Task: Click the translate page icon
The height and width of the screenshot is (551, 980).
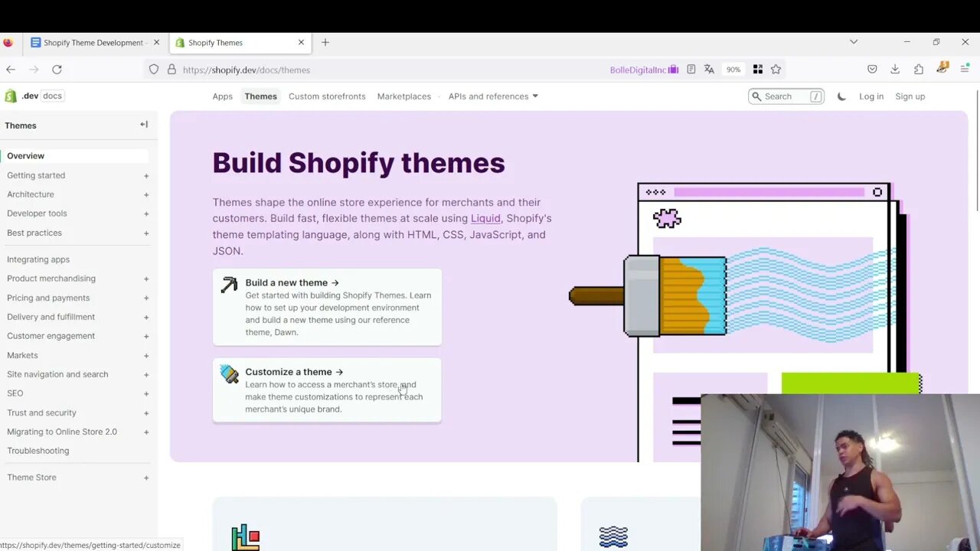Action: click(709, 69)
